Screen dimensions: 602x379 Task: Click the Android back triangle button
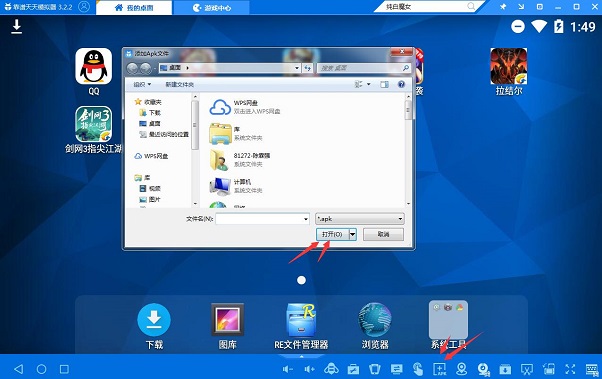coord(18,369)
